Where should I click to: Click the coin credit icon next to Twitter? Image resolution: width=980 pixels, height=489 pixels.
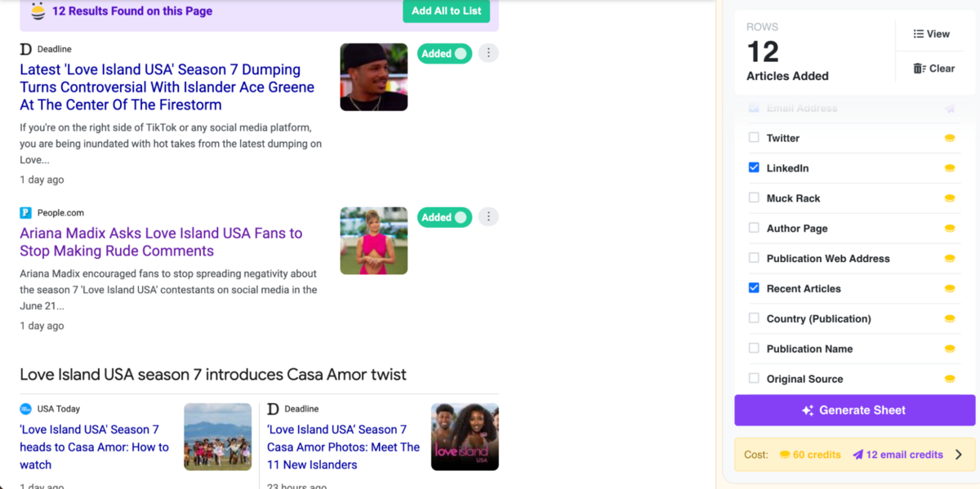[950, 138]
